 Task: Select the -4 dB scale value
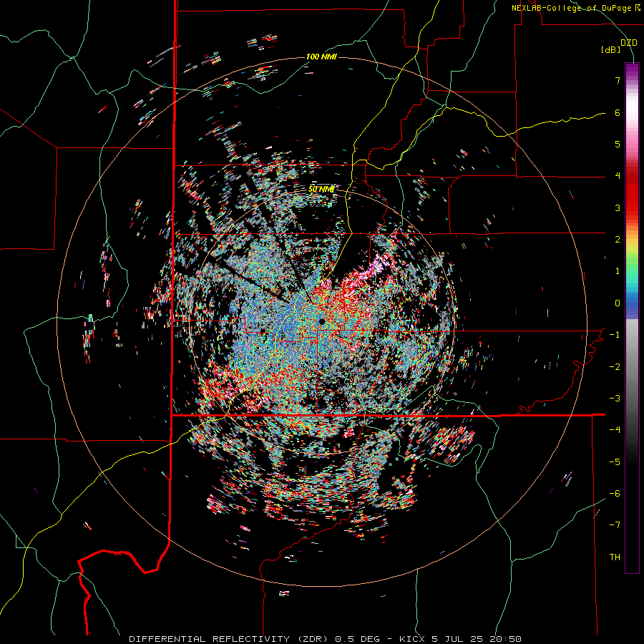tap(615, 430)
